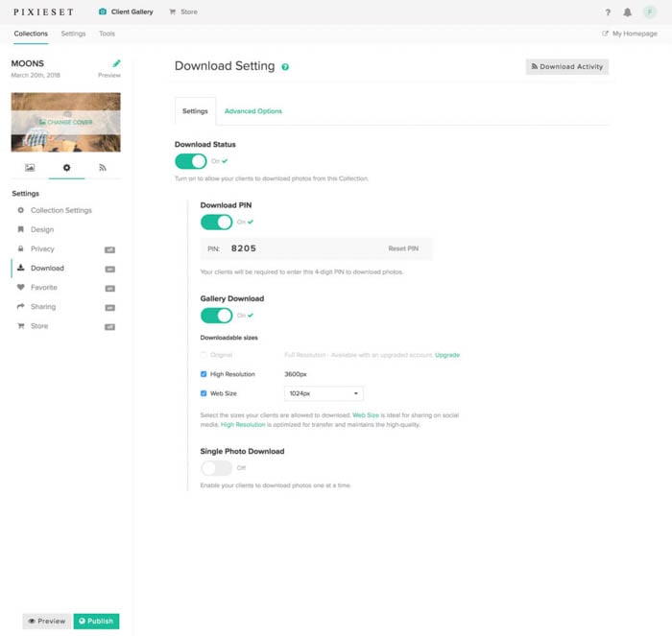672x636 pixels.
Task: Open the notifications bell icon
Action: pos(628,12)
